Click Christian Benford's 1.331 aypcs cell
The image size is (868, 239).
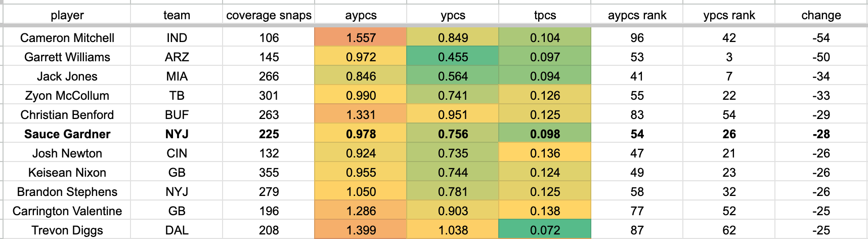[x=361, y=115]
